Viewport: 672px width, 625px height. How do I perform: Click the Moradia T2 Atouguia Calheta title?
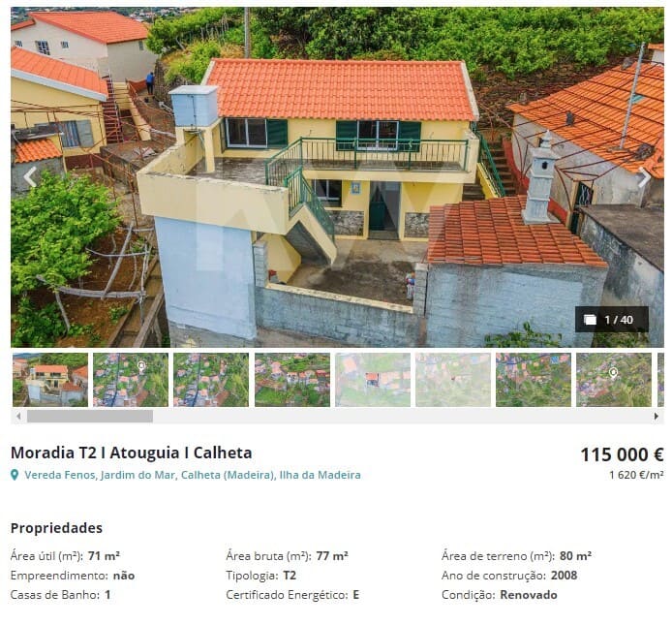[131, 453]
